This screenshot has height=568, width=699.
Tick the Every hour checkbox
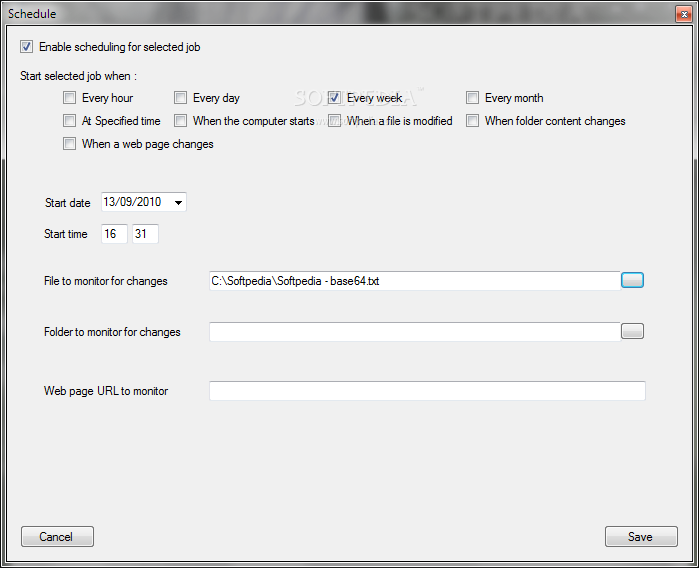[x=69, y=98]
